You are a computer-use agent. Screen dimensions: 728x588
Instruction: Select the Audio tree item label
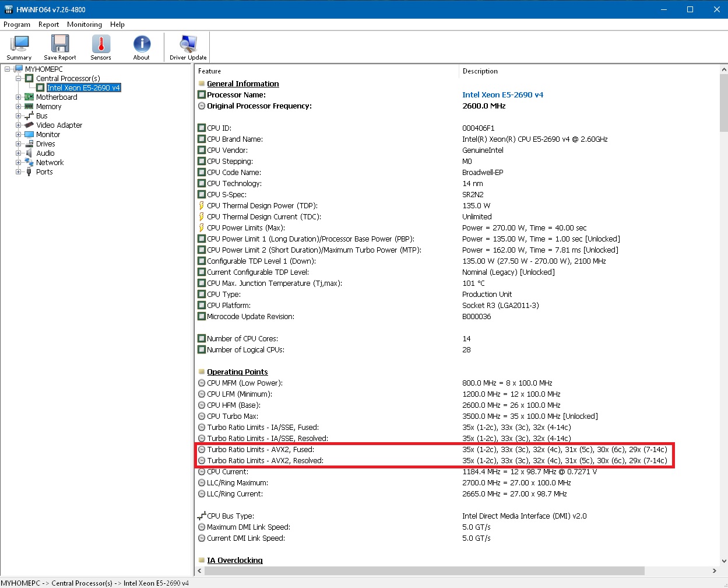[x=45, y=153]
